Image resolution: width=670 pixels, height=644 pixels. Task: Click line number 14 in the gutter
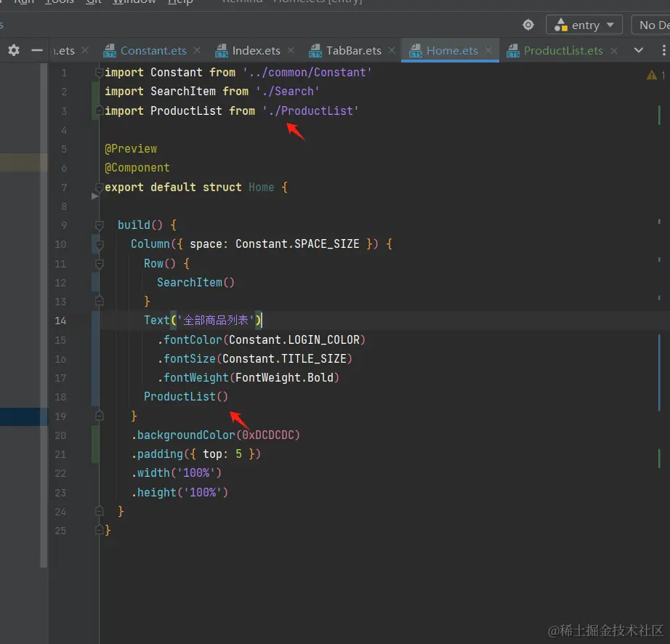60,321
